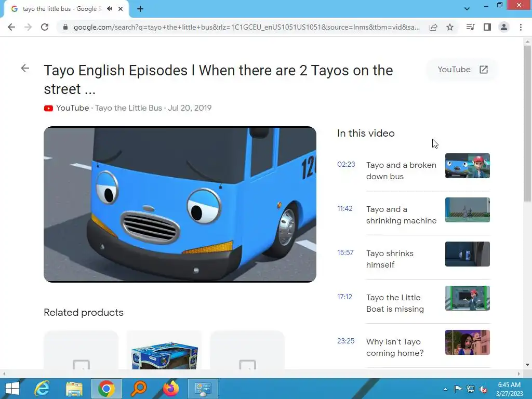Close the tayo the little bus tab
This screenshot has height=399, width=532.
pos(121,9)
